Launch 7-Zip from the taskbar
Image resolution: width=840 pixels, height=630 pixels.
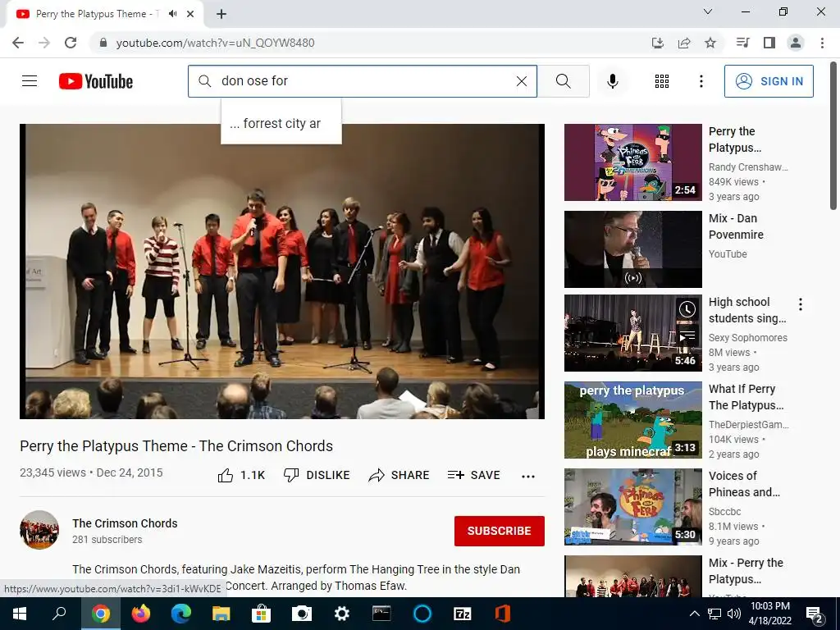(463, 614)
